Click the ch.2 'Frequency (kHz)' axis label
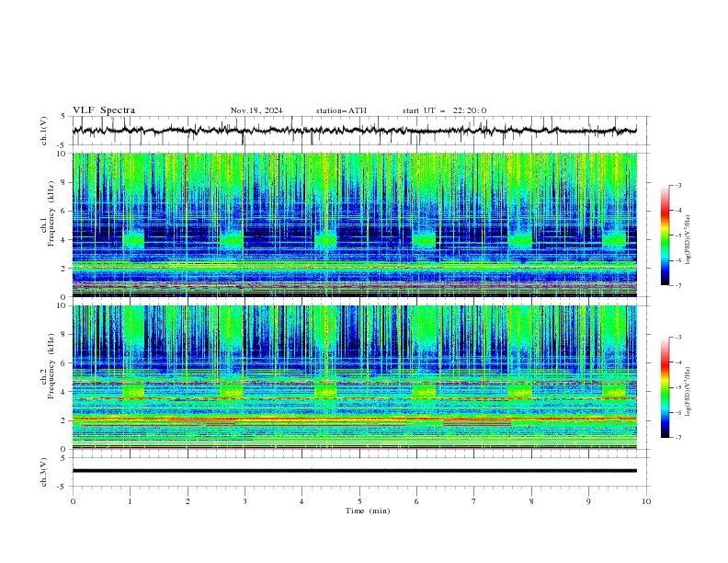728x563 pixels. pyautogui.click(x=51, y=366)
